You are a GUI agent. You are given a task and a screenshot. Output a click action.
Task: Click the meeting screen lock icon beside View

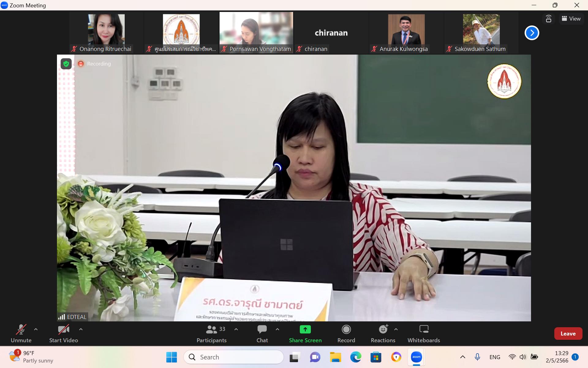click(548, 19)
